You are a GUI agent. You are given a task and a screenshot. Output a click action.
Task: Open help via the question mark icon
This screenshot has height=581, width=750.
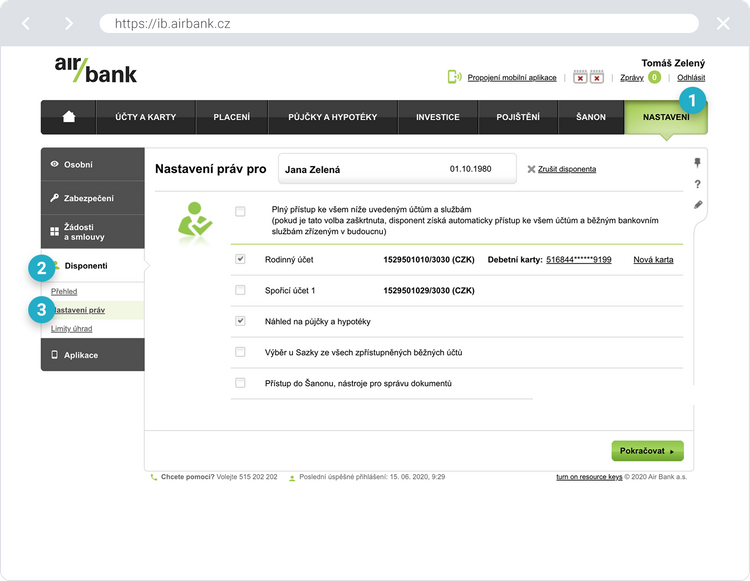[697, 184]
